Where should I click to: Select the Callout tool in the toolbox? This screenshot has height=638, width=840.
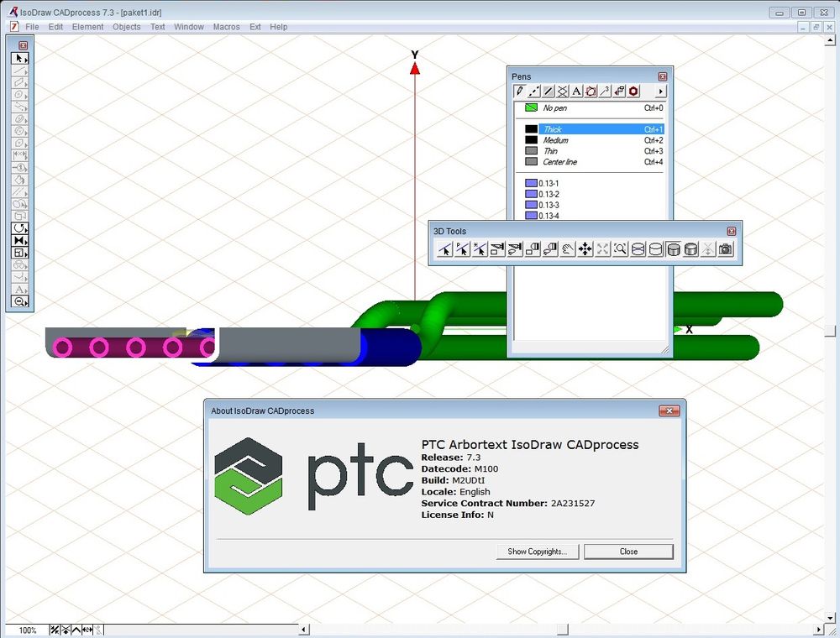(19, 168)
